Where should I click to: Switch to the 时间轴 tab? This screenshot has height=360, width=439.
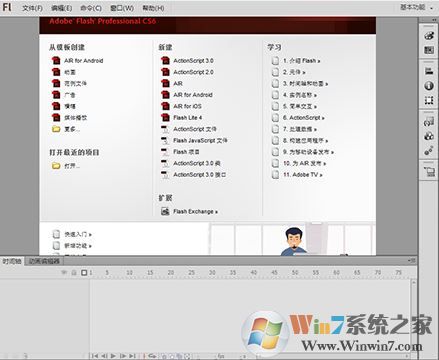click(12, 261)
